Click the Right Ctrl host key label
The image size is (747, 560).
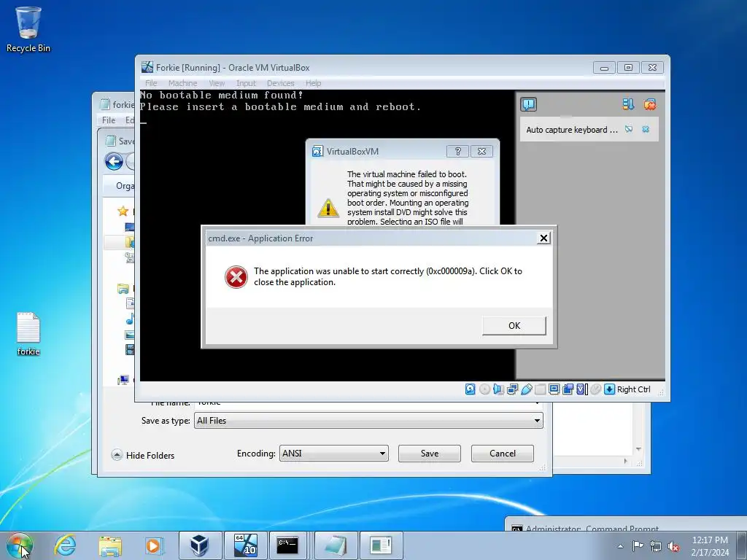pos(634,389)
